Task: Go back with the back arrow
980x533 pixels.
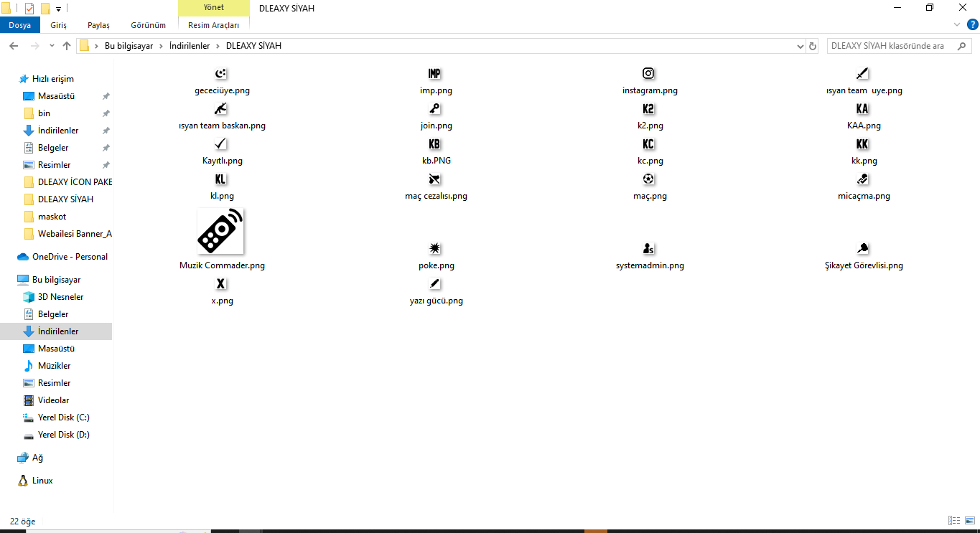Action: 14,46
